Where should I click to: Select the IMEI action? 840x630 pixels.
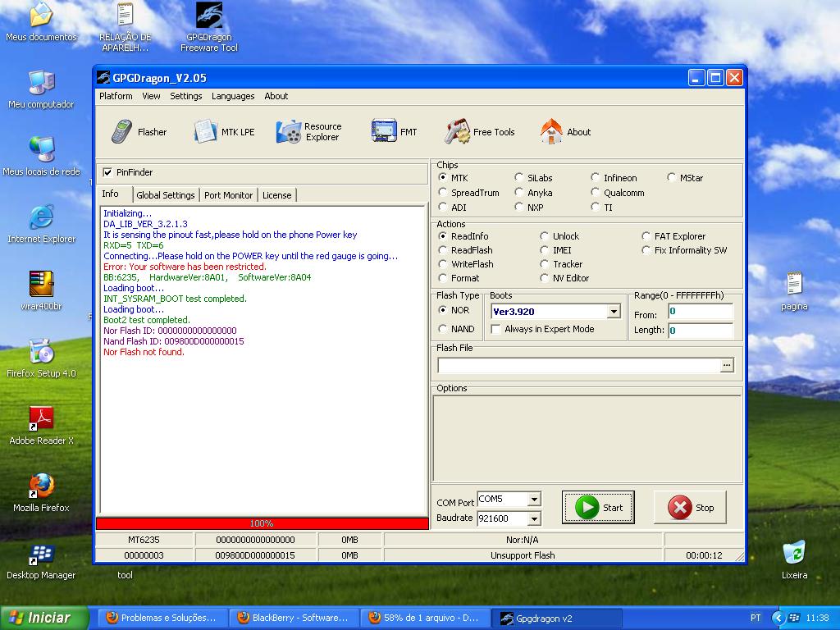pyautogui.click(x=545, y=250)
